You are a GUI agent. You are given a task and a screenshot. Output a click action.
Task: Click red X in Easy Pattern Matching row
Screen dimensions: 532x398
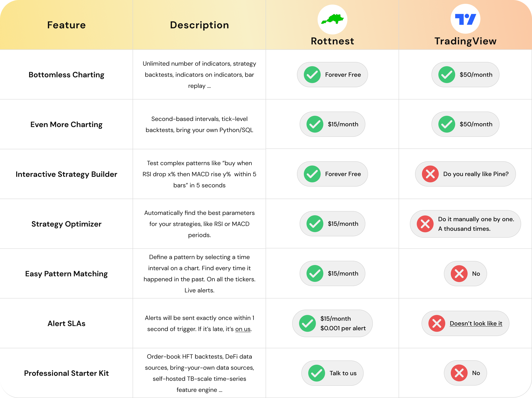tap(459, 273)
